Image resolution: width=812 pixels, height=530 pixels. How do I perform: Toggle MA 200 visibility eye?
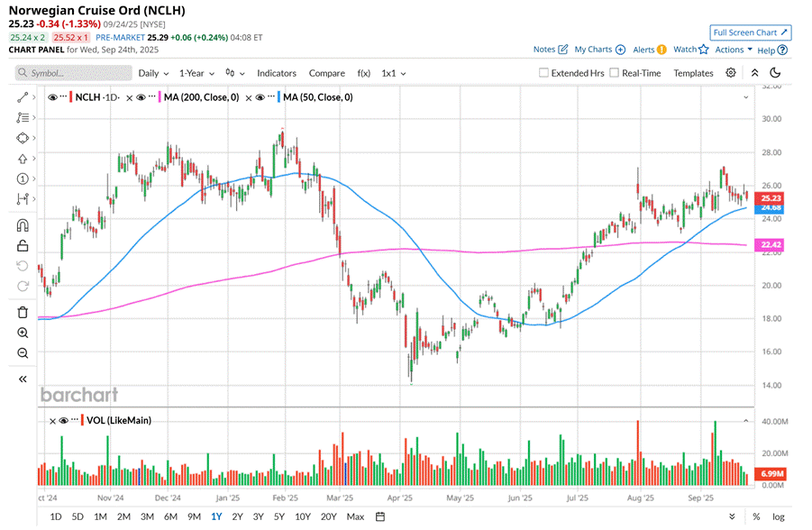[x=141, y=97]
